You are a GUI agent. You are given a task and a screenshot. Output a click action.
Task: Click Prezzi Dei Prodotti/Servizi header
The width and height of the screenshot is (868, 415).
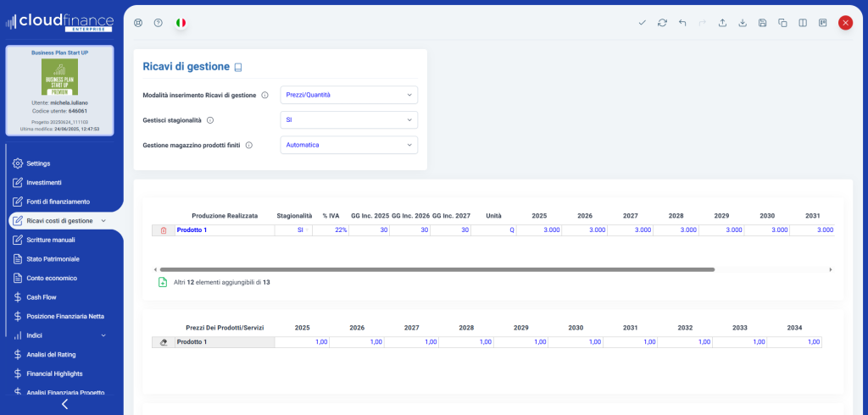click(x=225, y=328)
